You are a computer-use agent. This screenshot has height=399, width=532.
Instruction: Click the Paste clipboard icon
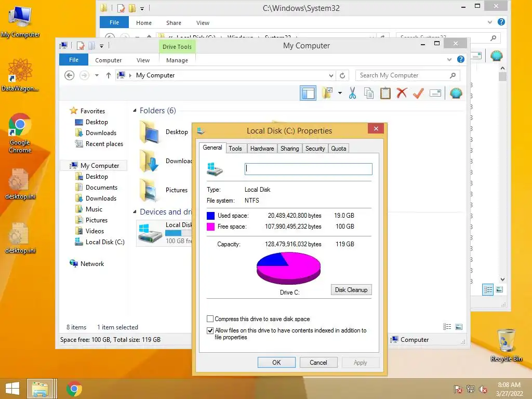click(x=385, y=93)
